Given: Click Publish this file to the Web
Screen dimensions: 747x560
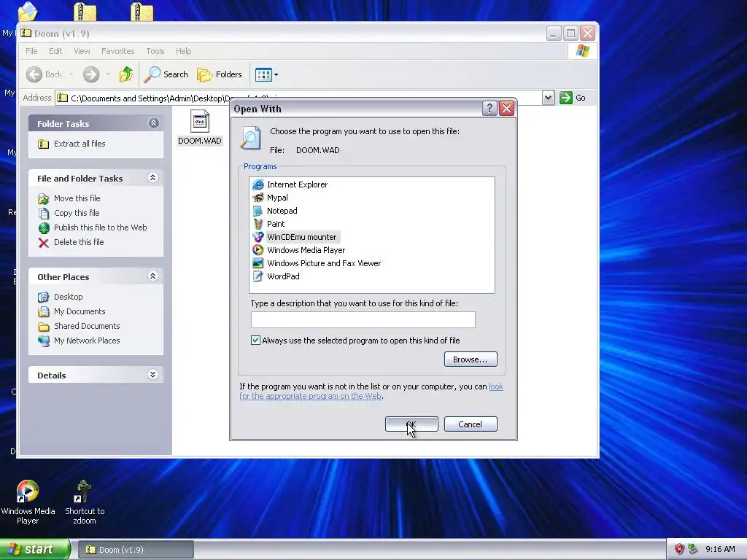Looking at the screenshot, I should pos(100,227).
